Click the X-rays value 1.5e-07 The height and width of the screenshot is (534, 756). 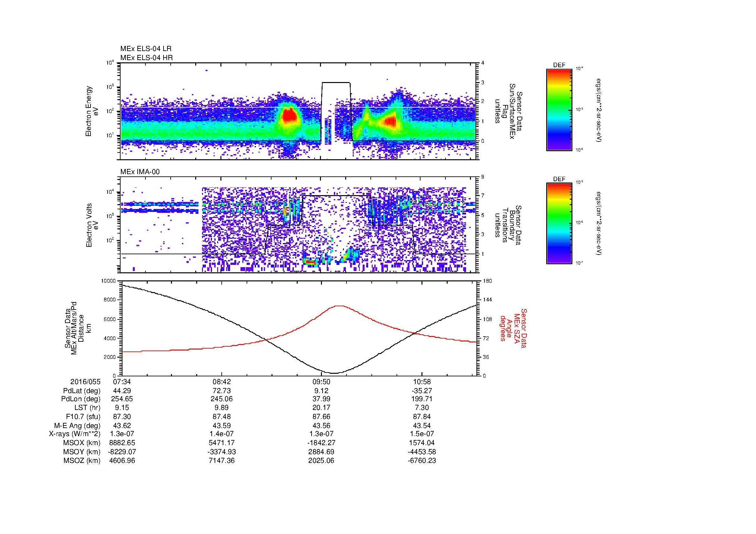pos(422,434)
